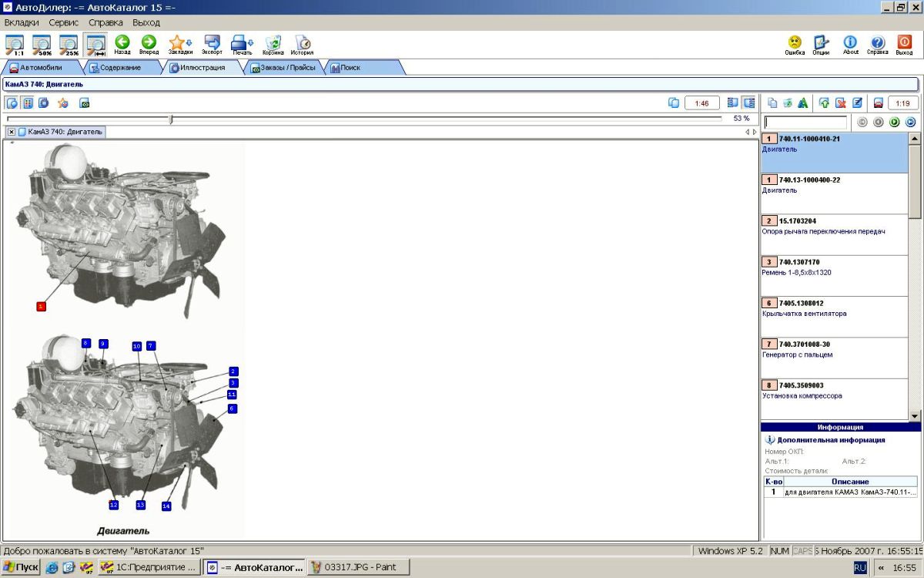Select part 7405.1308012 Крыльчатка вентилятора

tap(835, 317)
